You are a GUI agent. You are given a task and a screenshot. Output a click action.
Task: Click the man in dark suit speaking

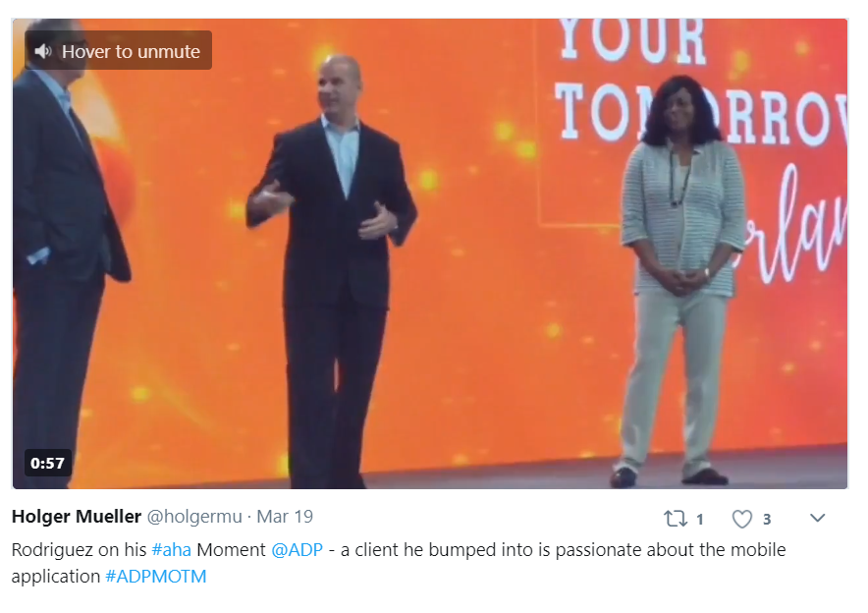[x=332, y=271]
